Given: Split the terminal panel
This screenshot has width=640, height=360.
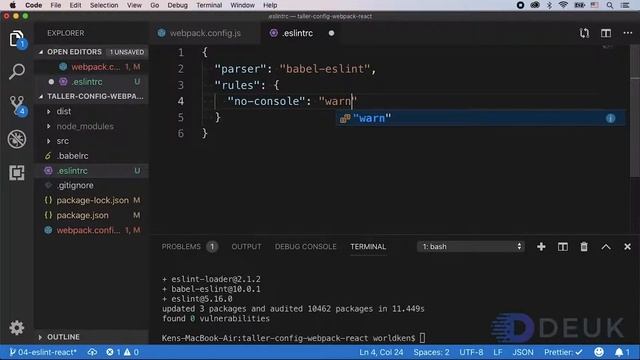Looking at the screenshot, I should (563, 247).
